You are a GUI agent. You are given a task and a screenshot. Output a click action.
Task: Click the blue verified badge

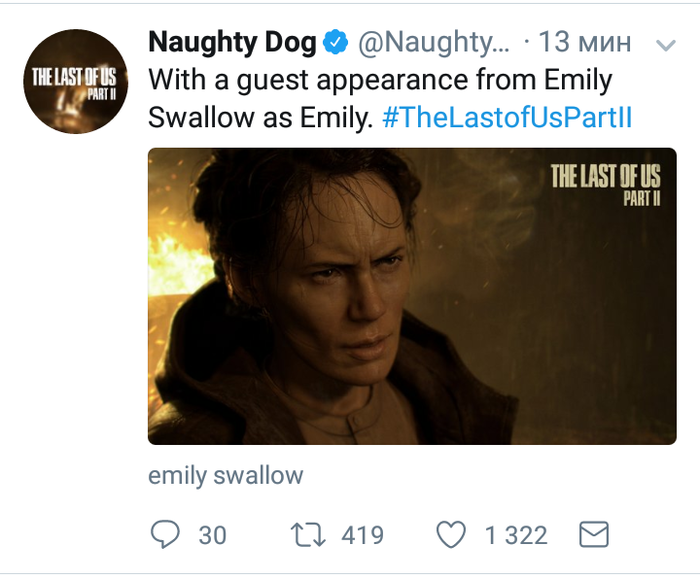335,43
